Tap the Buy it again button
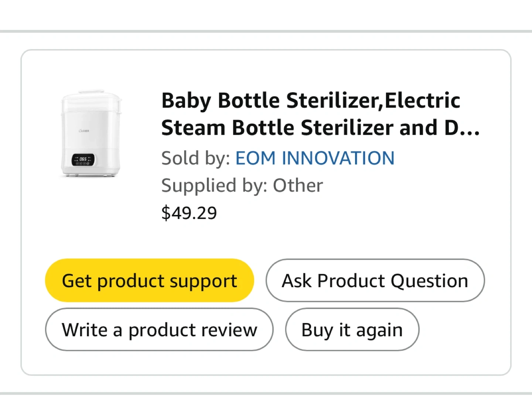The height and width of the screenshot is (405, 532). (352, 330)
